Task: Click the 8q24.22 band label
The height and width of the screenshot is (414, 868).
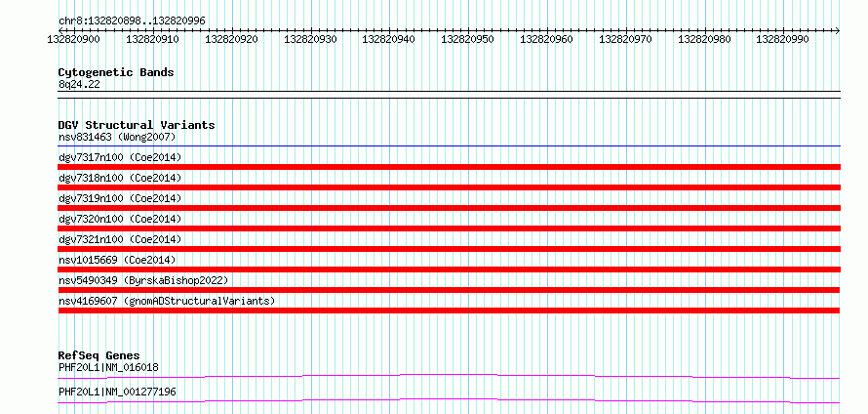Action: click(79, 84)
